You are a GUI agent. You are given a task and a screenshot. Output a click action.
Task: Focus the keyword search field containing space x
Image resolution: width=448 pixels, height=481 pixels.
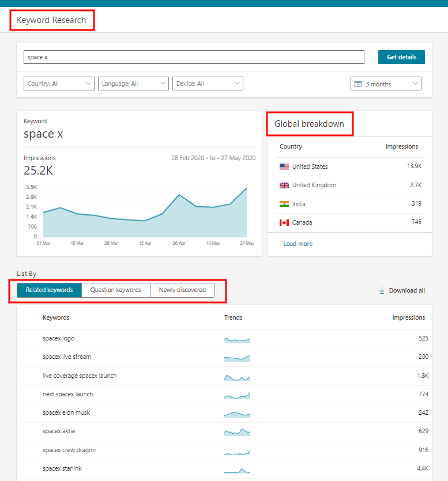coord(194,57)
